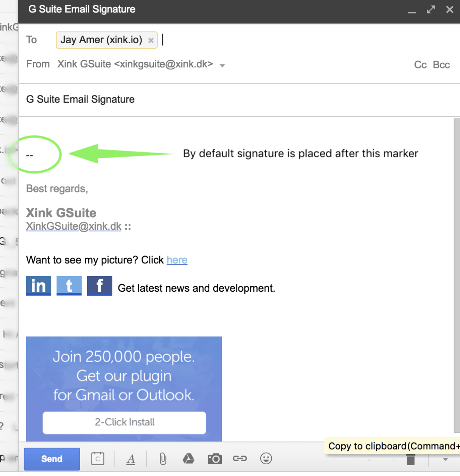Viewport: 460px width, 476px height.
Task: Insert files using the Google Drive icon
Action: [188, 458]
